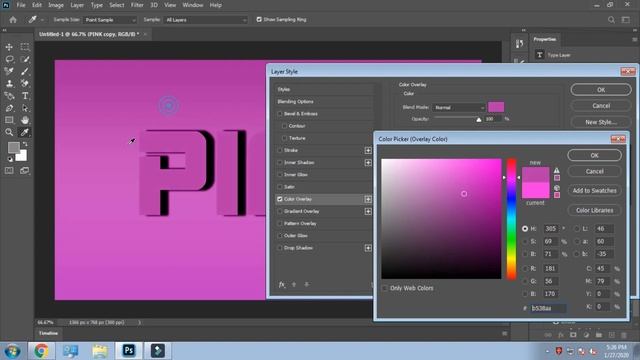Select the Spot Healing Brush tool

click(9, 71)
